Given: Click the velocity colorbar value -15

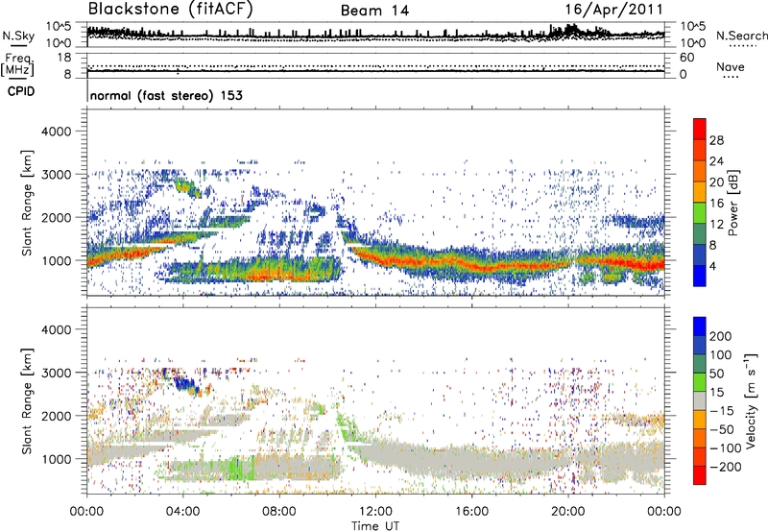Looking at the screenshot, I should pos(721,411).
